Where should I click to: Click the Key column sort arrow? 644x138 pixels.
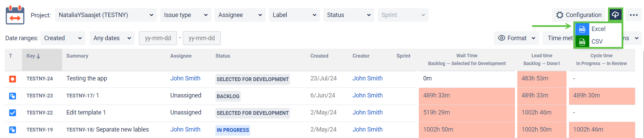click(x=38, y=56)
